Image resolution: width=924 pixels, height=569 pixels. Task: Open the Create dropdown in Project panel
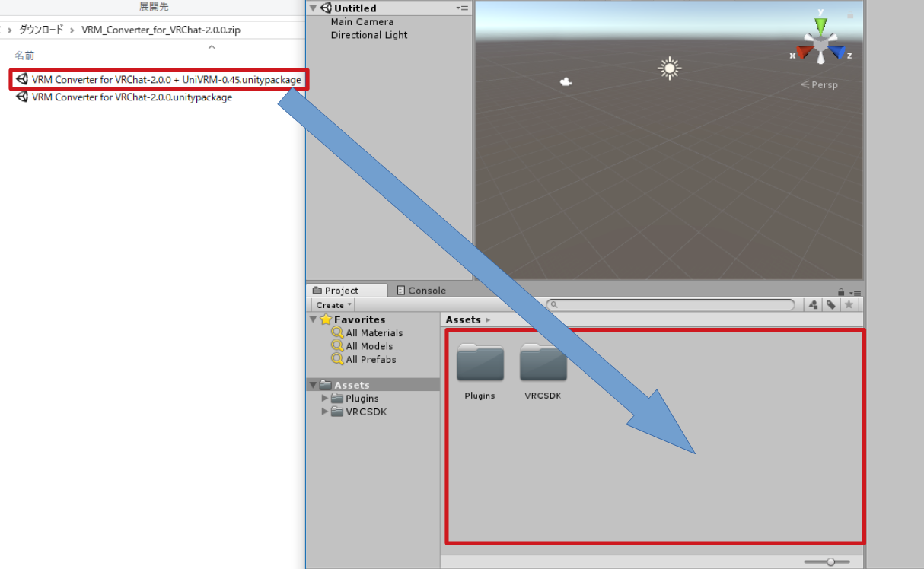pyautogui.click(x=334, y=305)
